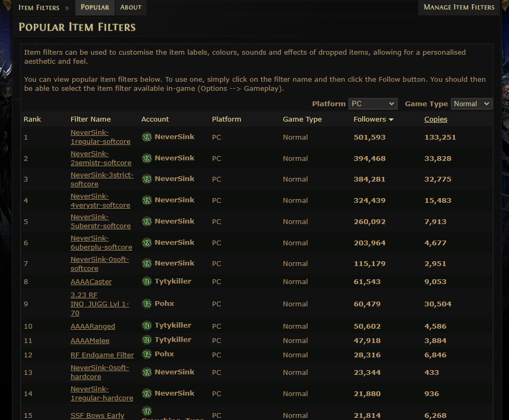The width and height of the screenshot is (509, 420).
Task: Open NeverSink-3strict-softcore filter link
Action: 102,179
